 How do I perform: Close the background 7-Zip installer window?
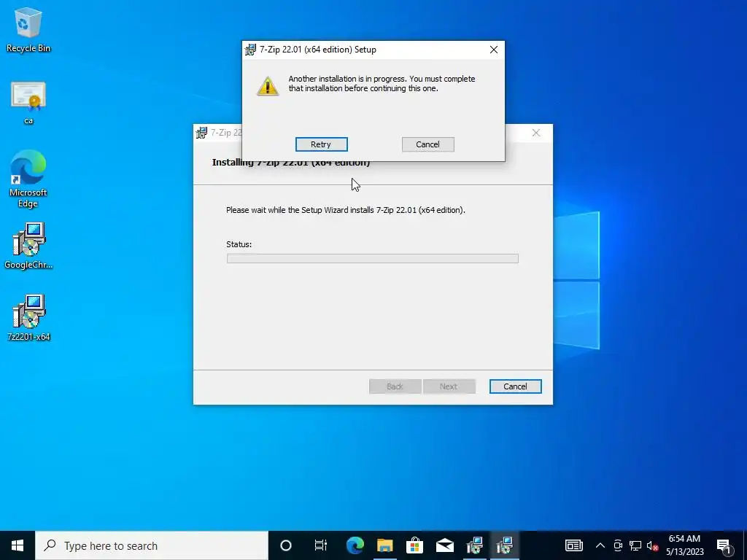[x=536, y=133]
